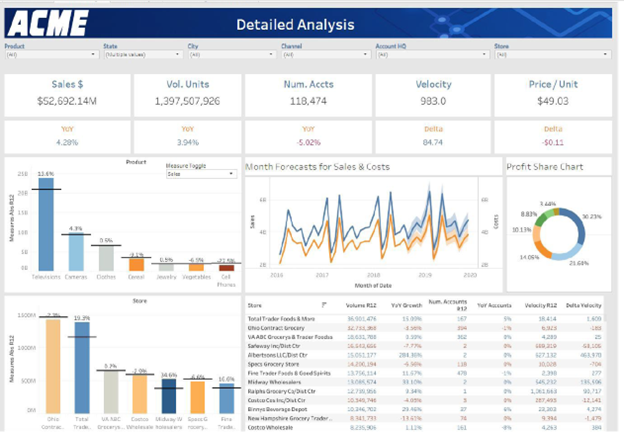The height and width of the screenshot is (436, 624).
Task: Open the City filter dropdown
Action: [x=232, y=54]
